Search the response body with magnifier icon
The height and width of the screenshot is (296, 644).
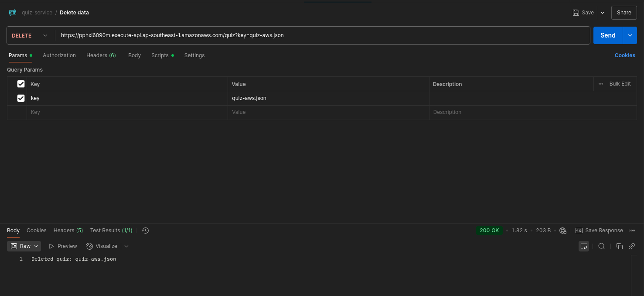pyautogui.click(x=601, y=246)
